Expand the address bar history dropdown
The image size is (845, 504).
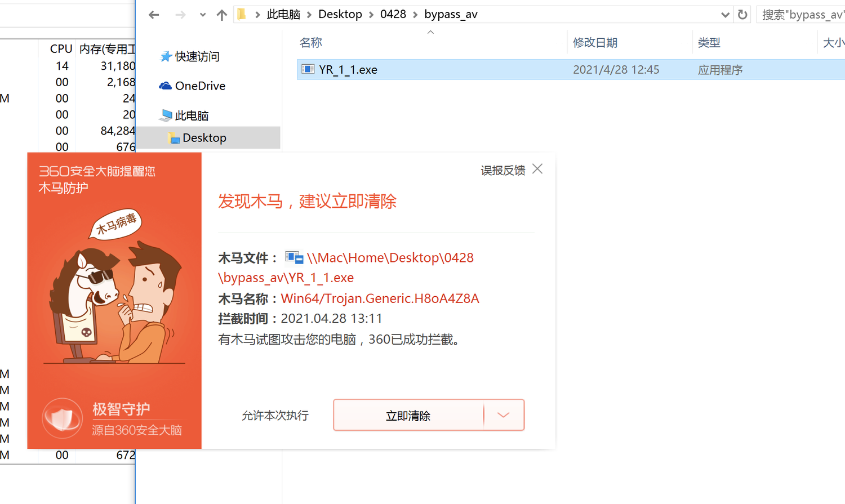coord(725,15)
